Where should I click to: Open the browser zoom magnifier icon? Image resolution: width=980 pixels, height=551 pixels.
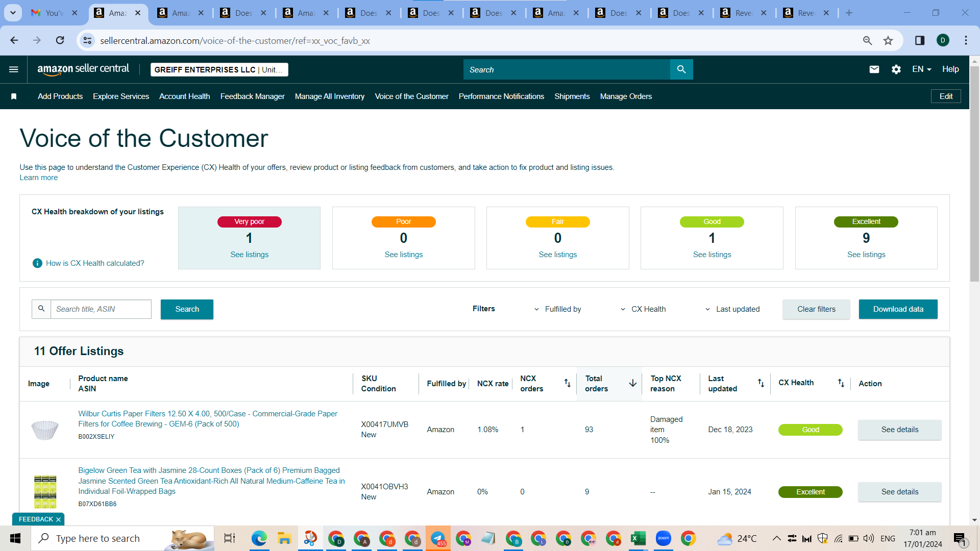867,40
